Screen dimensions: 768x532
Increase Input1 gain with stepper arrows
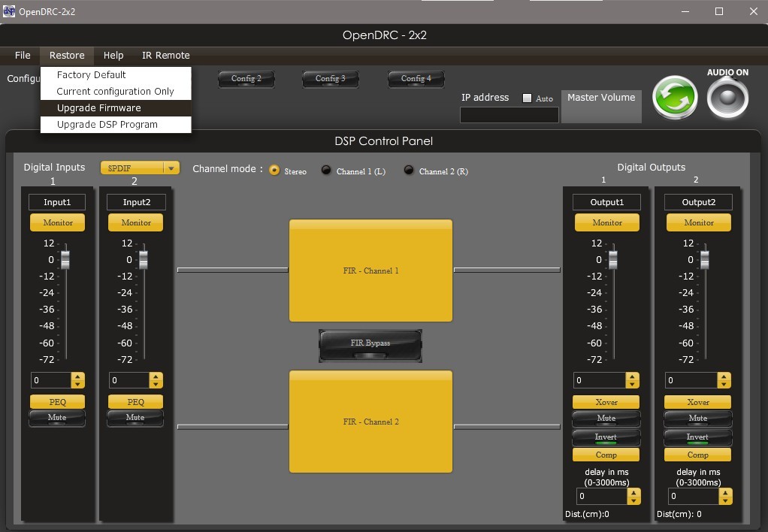pyautogui.click(x=77, y=376)
